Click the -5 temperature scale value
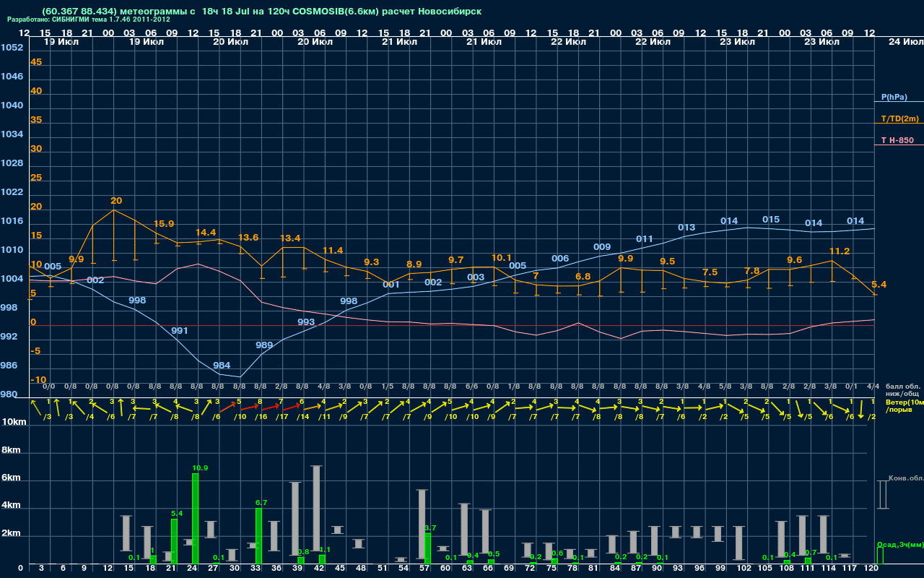The width and height of the screenshot is (924, 578). pos(36,351)
